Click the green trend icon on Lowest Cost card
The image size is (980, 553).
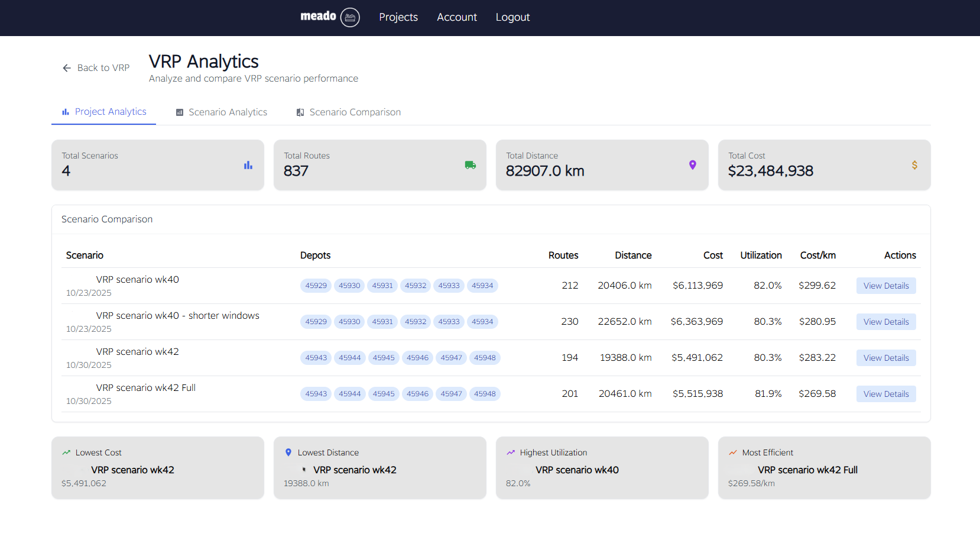[66, 452]
